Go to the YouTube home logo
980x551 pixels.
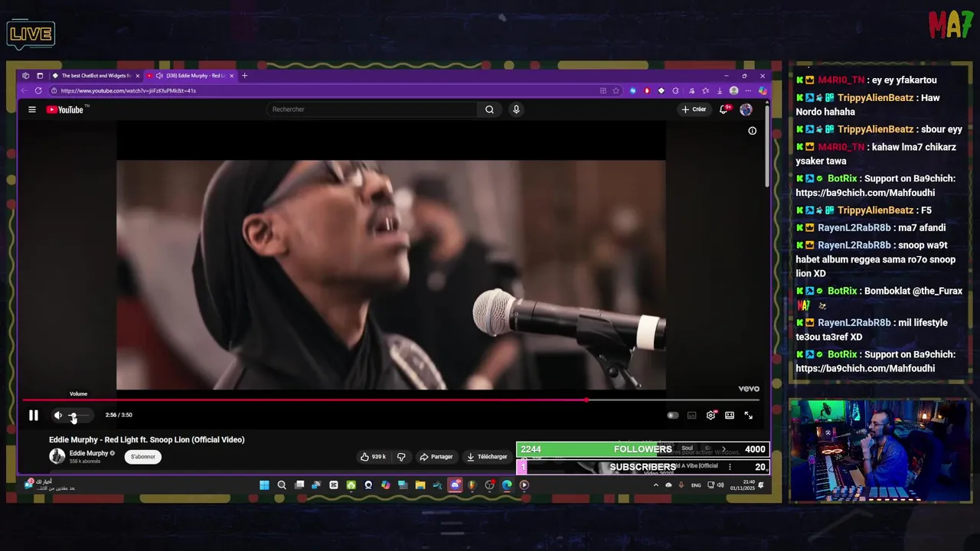[x=64, y=109]
